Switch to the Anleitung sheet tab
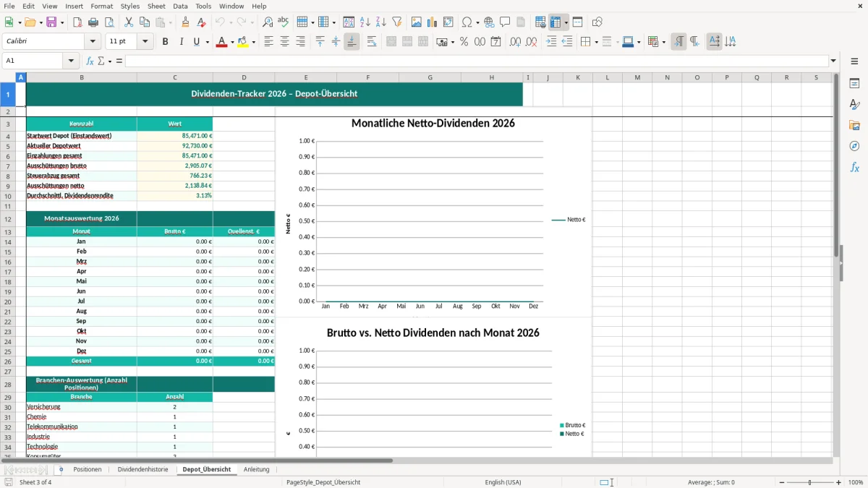 point(256,469)
